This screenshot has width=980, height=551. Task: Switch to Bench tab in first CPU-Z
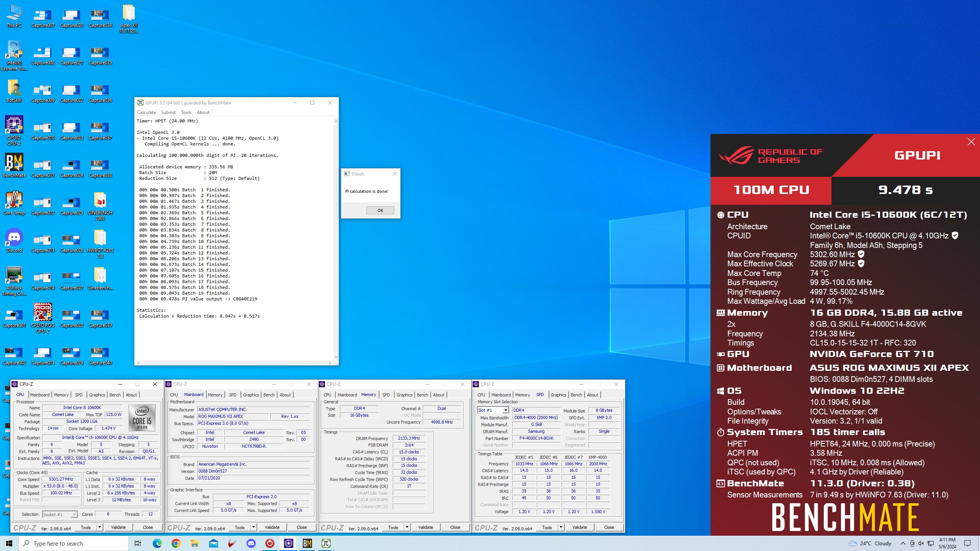click(x=115, y=395)
